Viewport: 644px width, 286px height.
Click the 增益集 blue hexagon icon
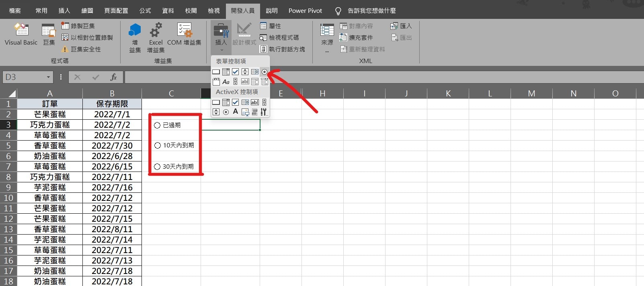(x=135, y=31)
